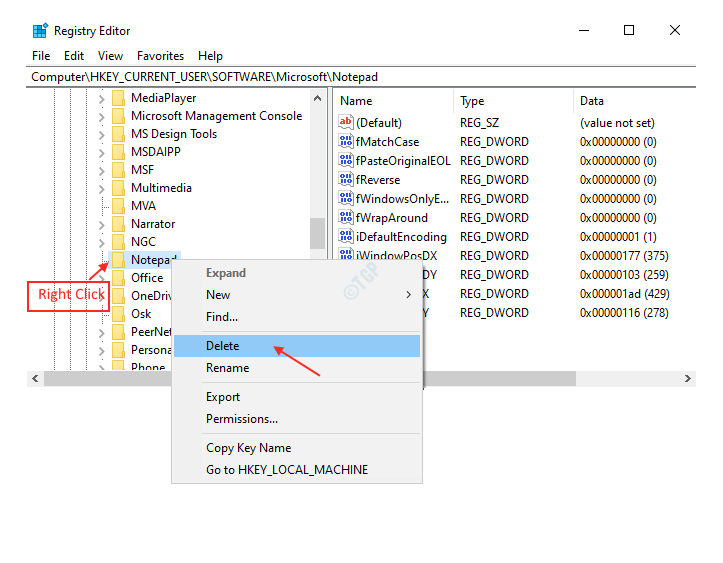Viewport: 723px width, 563px height.
Task: Click the fPasteOriginalEOL DWORD icon
Action: pos(345,160)
